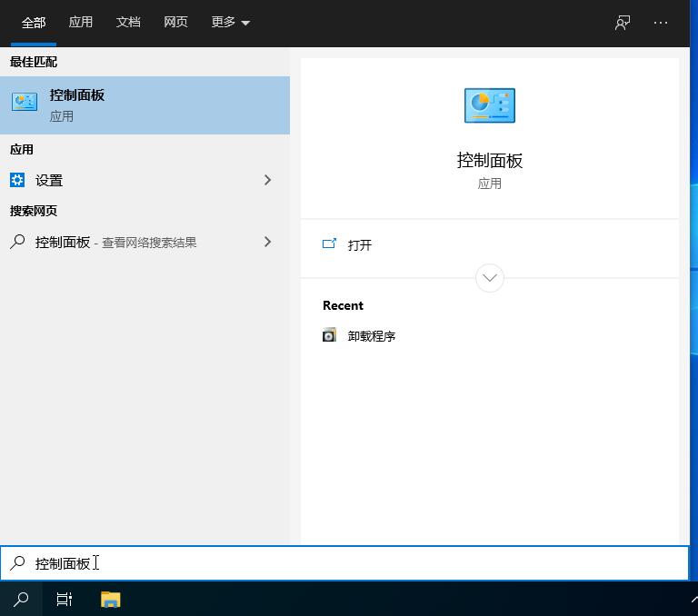
Task: Expand the arrow next to 设置
Action: pos(267,180)
